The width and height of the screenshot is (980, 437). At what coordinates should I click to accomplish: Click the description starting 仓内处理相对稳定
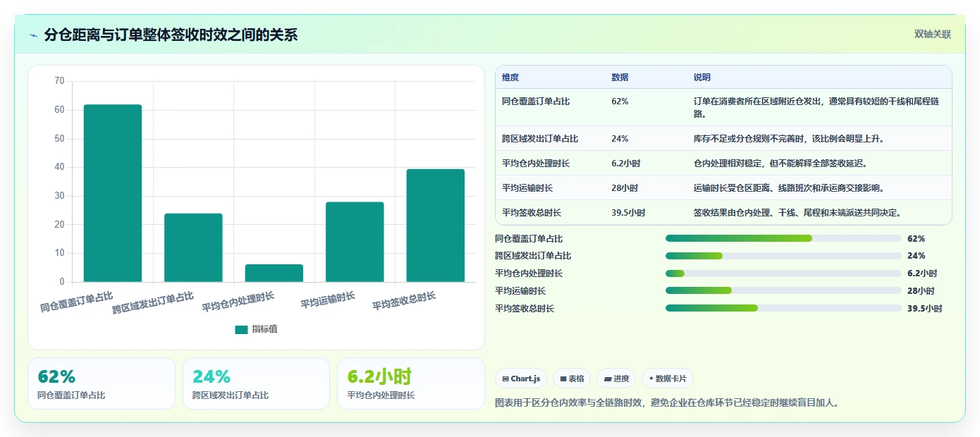780,164
